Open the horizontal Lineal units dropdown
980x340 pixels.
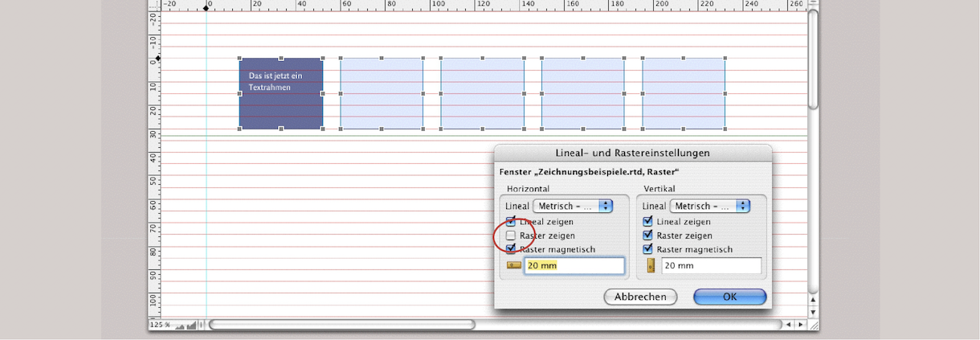pyautogui.click(x=573, y=207)
